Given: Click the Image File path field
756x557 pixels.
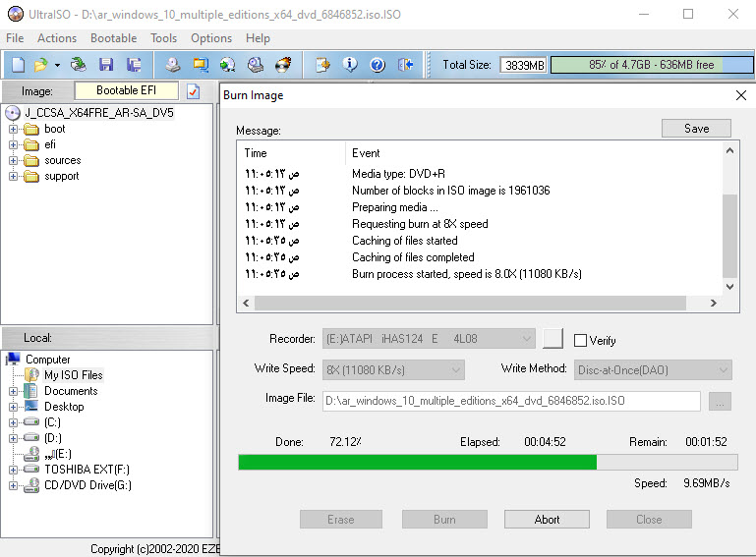Looking at the screenshot, I should pyautogui.click(x=511, y=401).
